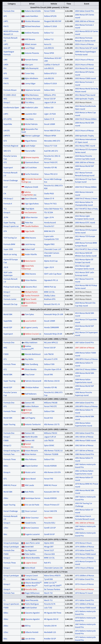Click the Dutch flag beside Richard Verschoor
The image size is (101, 644).
pos(23,26)
